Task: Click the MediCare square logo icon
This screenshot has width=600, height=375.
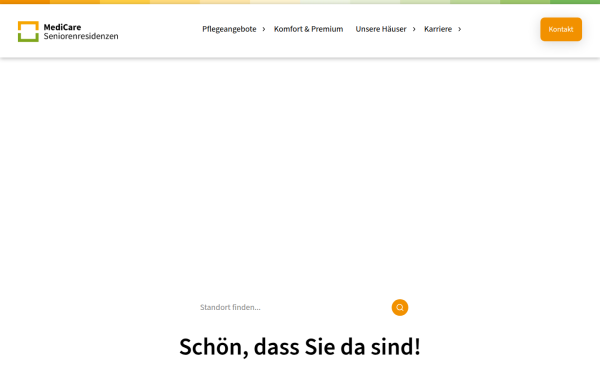Action: pyautogui.click(x=28, y=31)
